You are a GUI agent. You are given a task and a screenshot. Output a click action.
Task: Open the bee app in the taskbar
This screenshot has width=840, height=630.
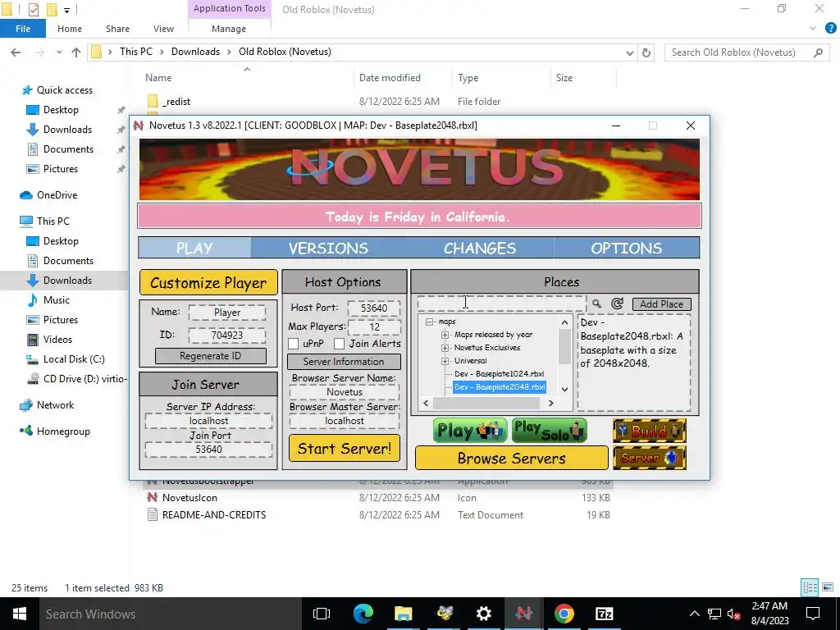444,614
